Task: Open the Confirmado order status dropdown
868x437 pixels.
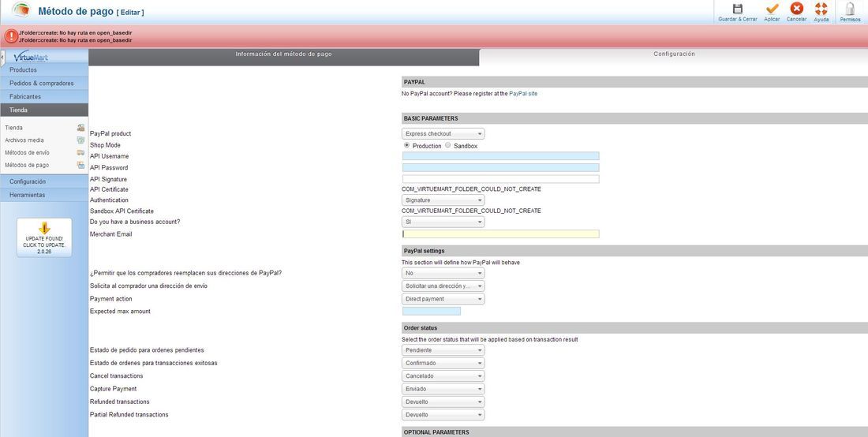Action: 443,364
